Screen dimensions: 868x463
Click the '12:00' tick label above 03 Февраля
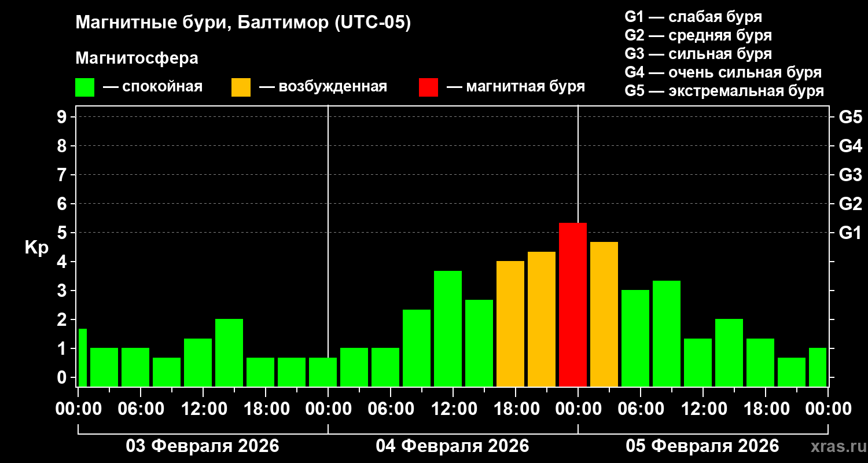click(x=203, y=409)
